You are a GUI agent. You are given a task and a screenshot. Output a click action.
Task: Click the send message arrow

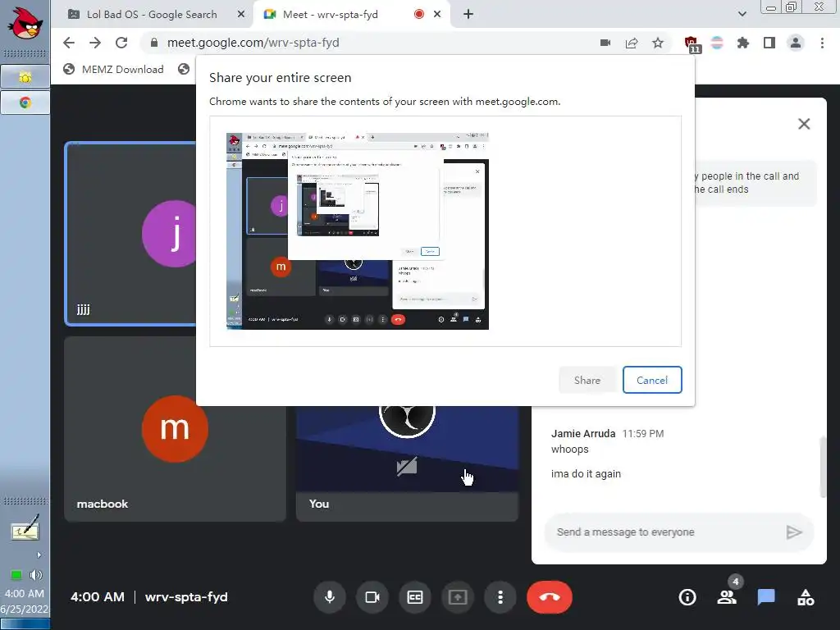pos(794,532)
